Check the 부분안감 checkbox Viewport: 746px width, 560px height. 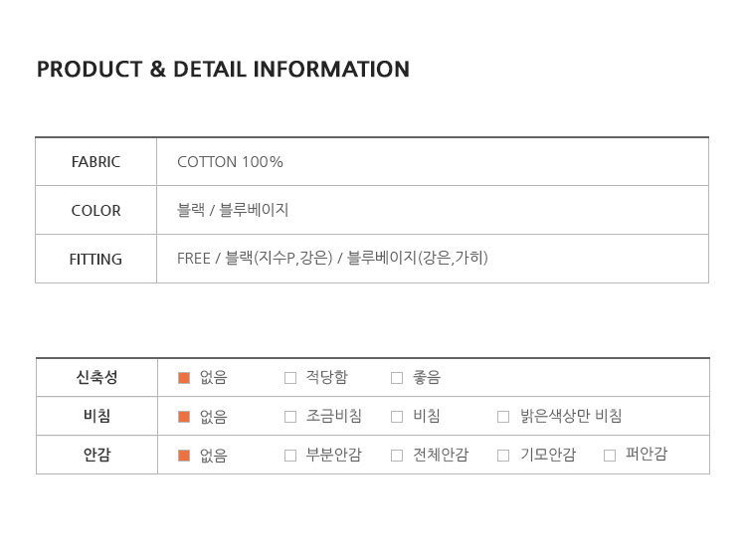tap(290, 456)
